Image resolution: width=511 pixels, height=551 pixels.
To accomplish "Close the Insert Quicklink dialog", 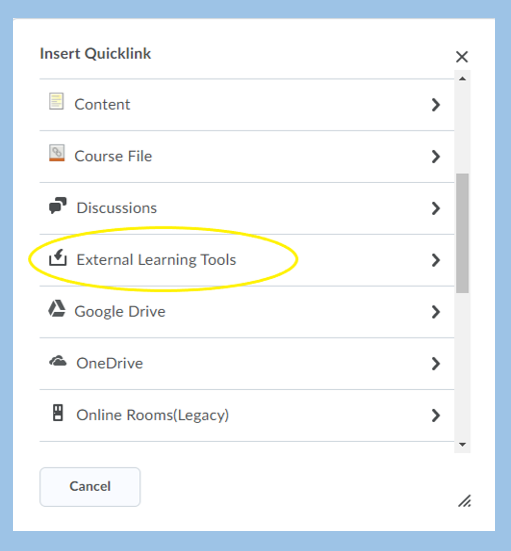I will [462, 57].
